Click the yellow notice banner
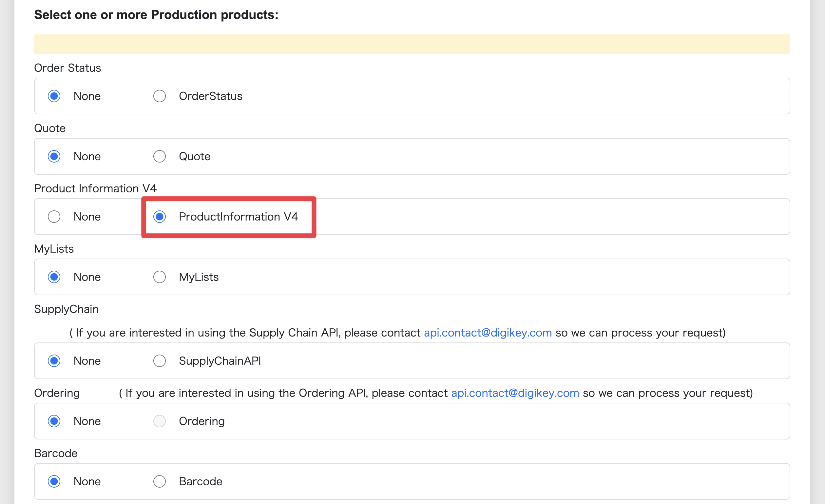 pos(412,44)
